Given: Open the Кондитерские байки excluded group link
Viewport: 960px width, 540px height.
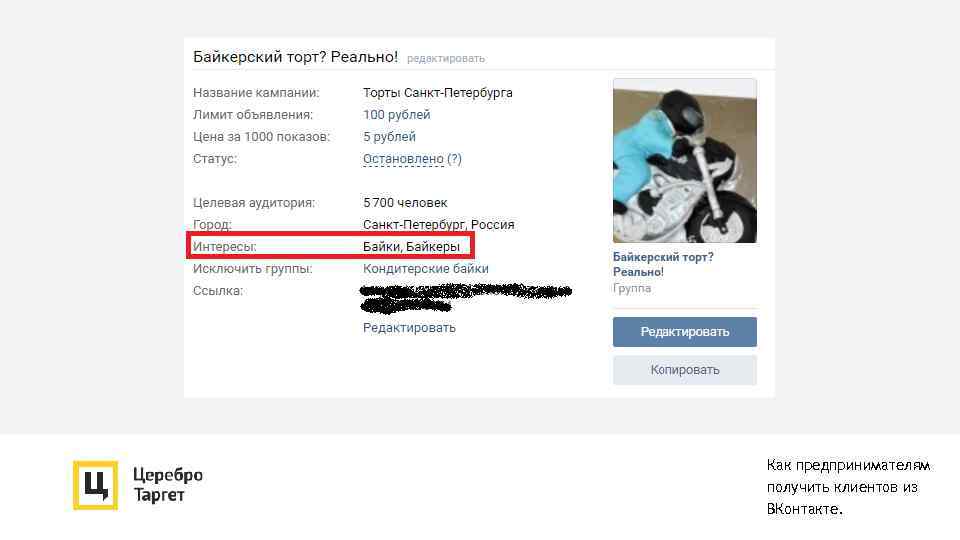Looking at the screenshot, I should [x=426, y=269].
